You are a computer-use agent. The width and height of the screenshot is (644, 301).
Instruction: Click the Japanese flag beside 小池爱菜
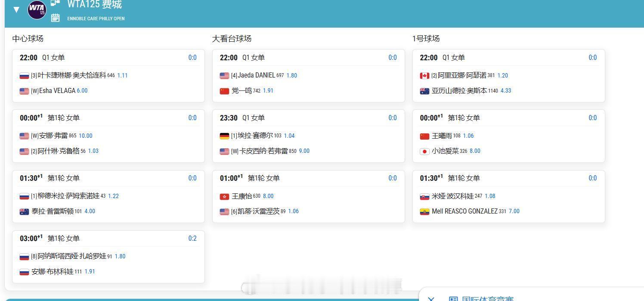pos(424,152)
